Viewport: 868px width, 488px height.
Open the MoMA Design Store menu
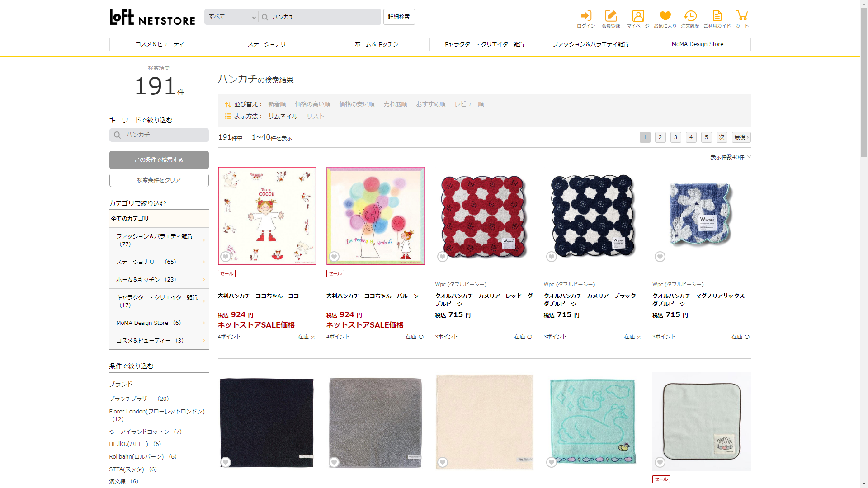pos(697,44)
